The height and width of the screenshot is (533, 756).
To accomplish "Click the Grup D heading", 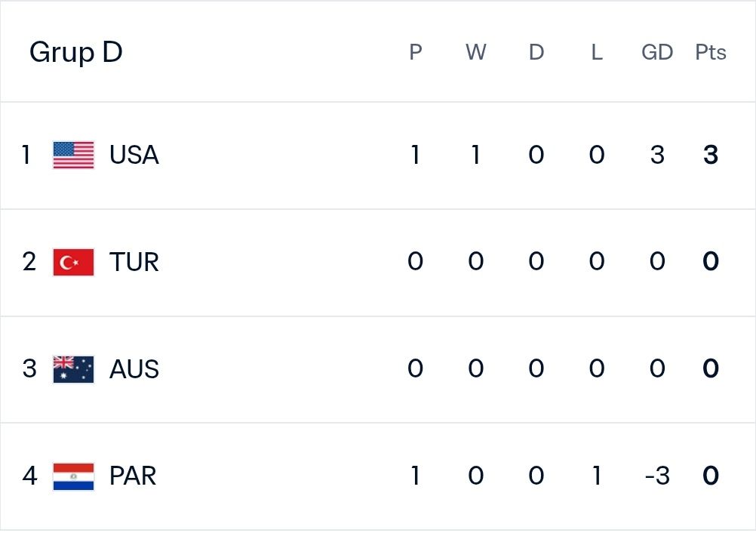I will pos(75,52).
